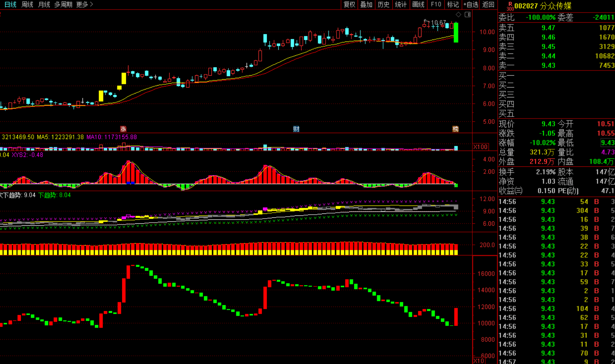Image resolution: width=615 pixels, height=364 pixels.
Task: Click the red 涨 event marker on chart
Action: click(x=123, y=129)
